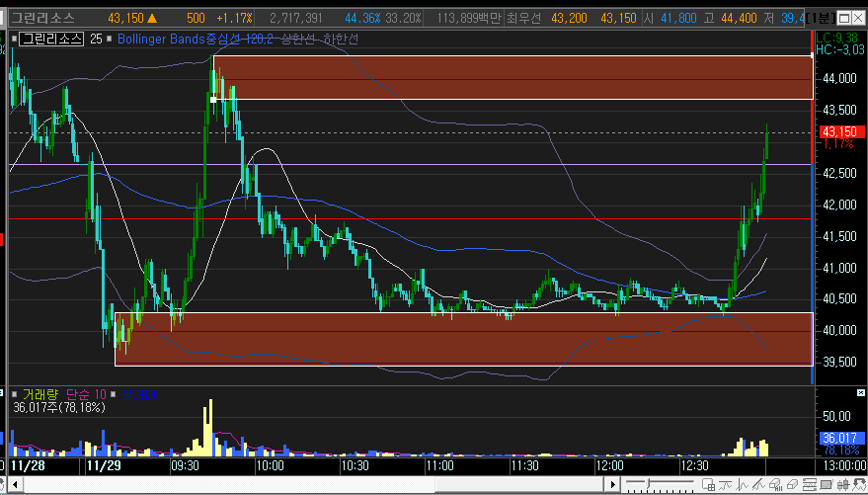The image size is (868, 495).
Task: Click the 거래량 volume indicator label
Action: pyautogui.click(x=39, y=395)
